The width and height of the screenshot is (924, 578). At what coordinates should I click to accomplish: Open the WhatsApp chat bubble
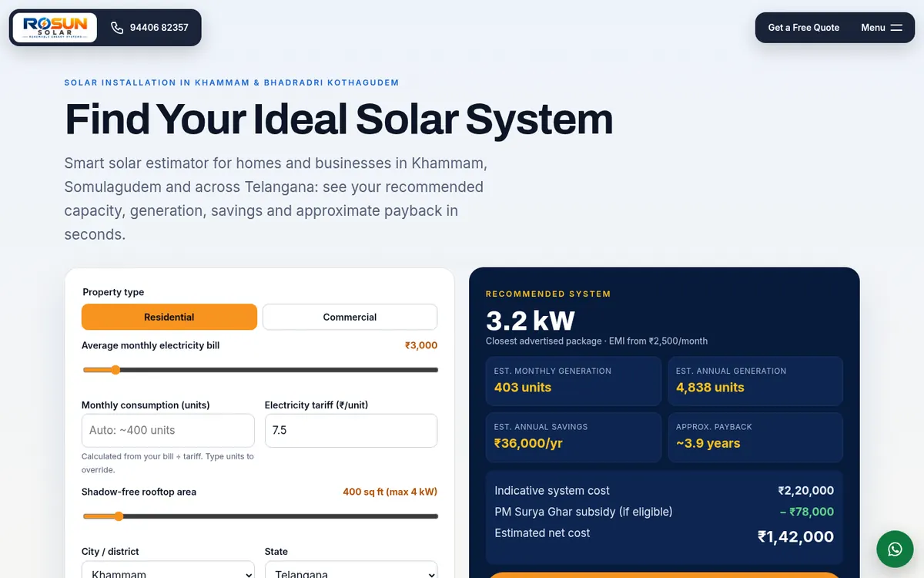pos(895,549)
